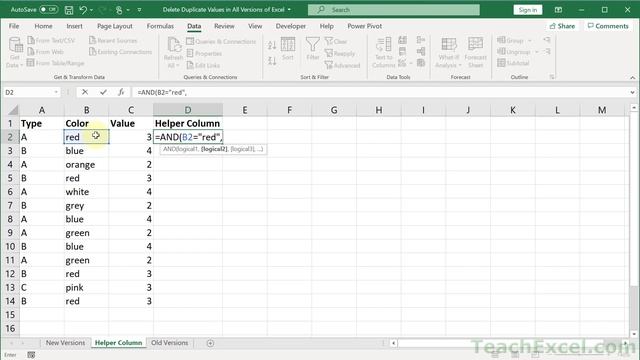
Task: Open the Developer ribbon tab
Action: point(290,26)
